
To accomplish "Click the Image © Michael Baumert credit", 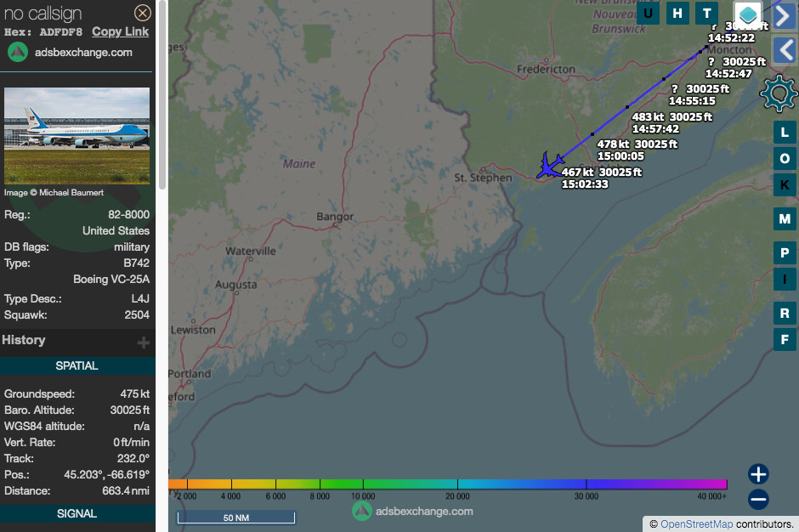I will 54,193.
